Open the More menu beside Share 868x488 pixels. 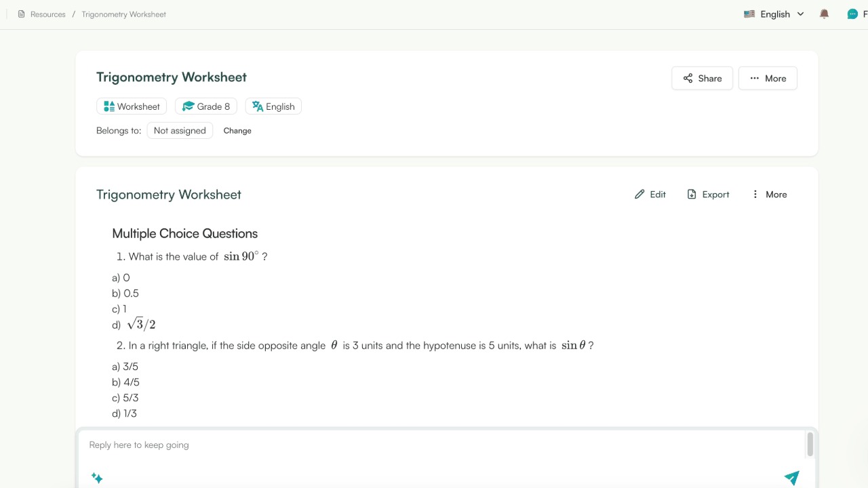[x=768, y=78]
